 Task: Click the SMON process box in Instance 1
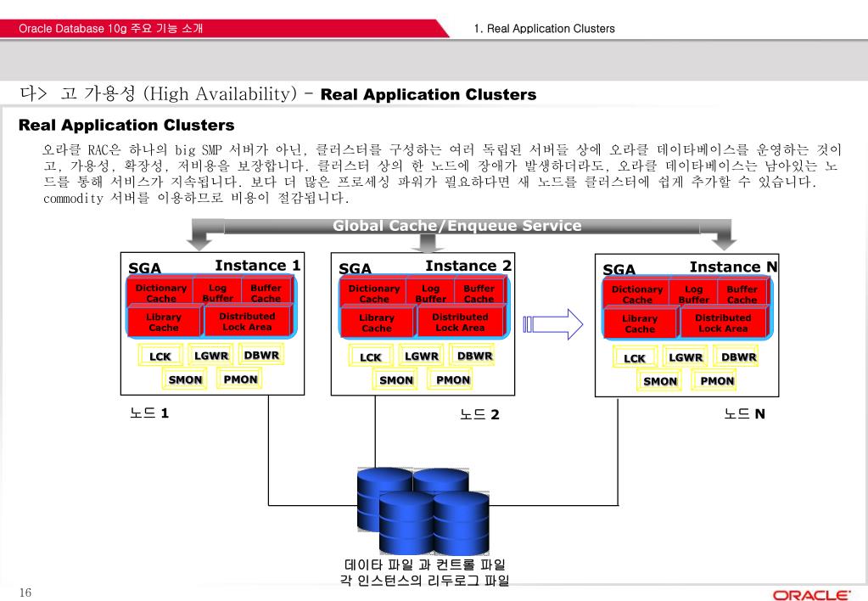coord(185,379)
